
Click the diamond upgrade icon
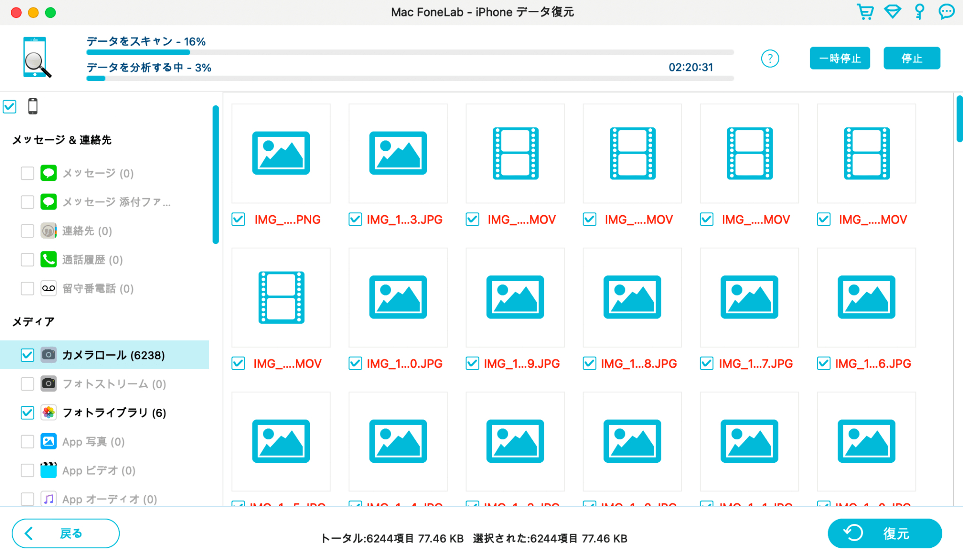[x=892, y=12]
